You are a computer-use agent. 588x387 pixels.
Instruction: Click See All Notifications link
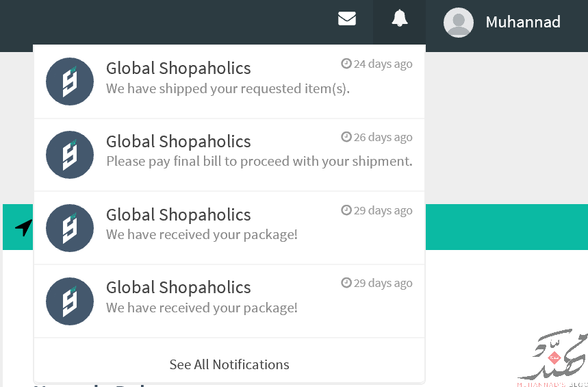click(x=229, y=364)
